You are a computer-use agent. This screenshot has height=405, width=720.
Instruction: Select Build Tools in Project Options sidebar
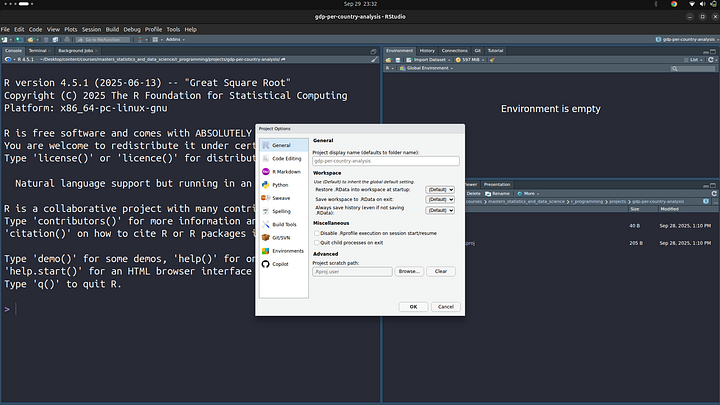pos(284,225)
